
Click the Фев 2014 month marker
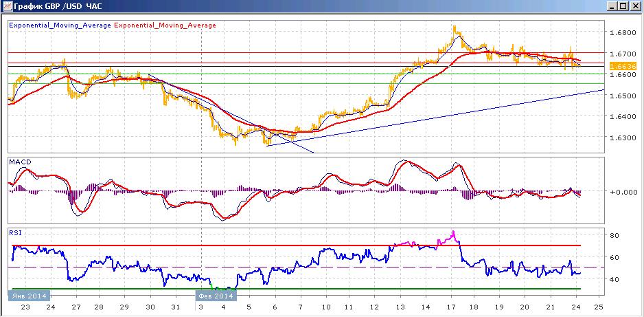(216, 296)
